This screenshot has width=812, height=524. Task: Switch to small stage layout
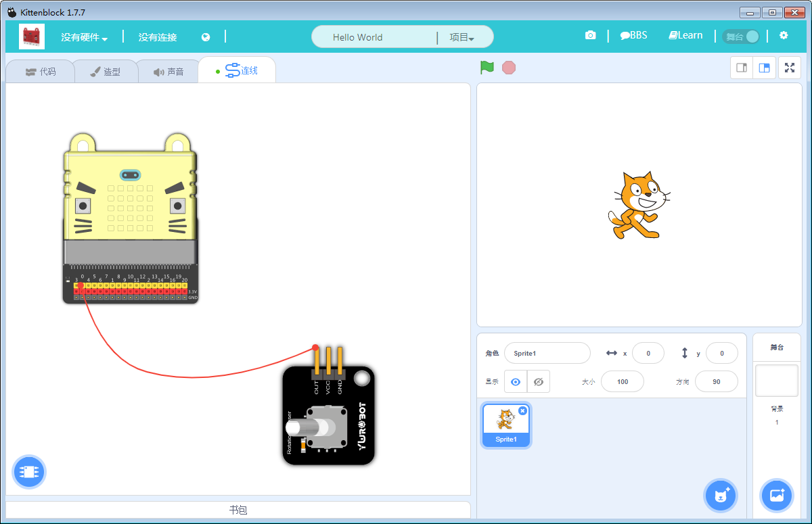coord(742,68)
